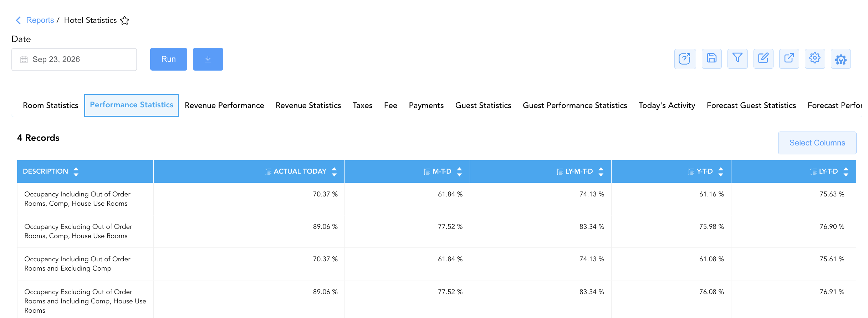Open settings gear outline icon
The width and height of the screenshot is (868, 318).
[815, 59]
